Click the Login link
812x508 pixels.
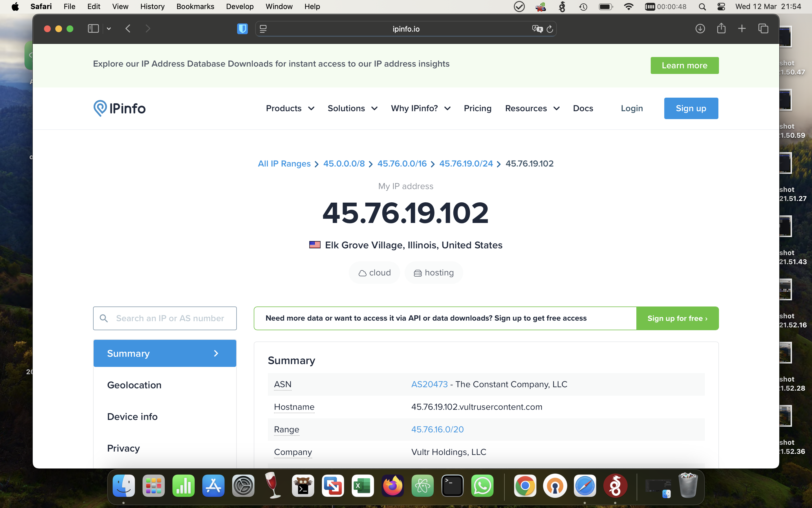(x=632, y=108)
